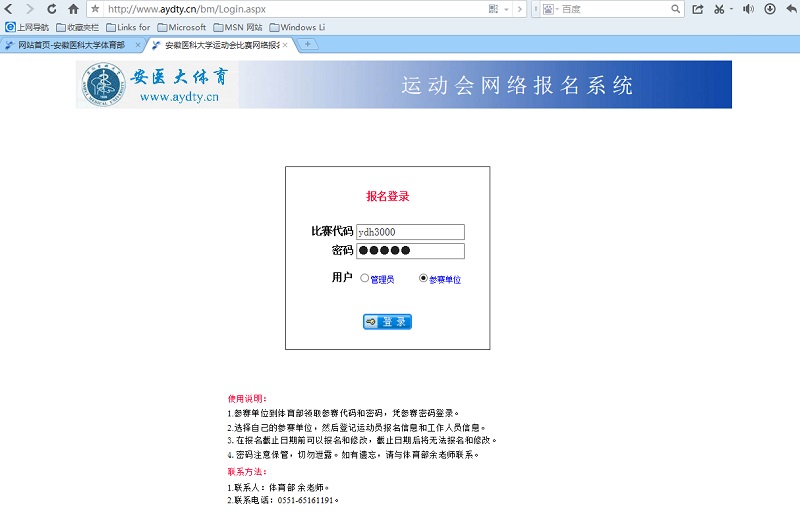Open the 收藏夹栏 bookmarks folder

click(x=78, y=27)
